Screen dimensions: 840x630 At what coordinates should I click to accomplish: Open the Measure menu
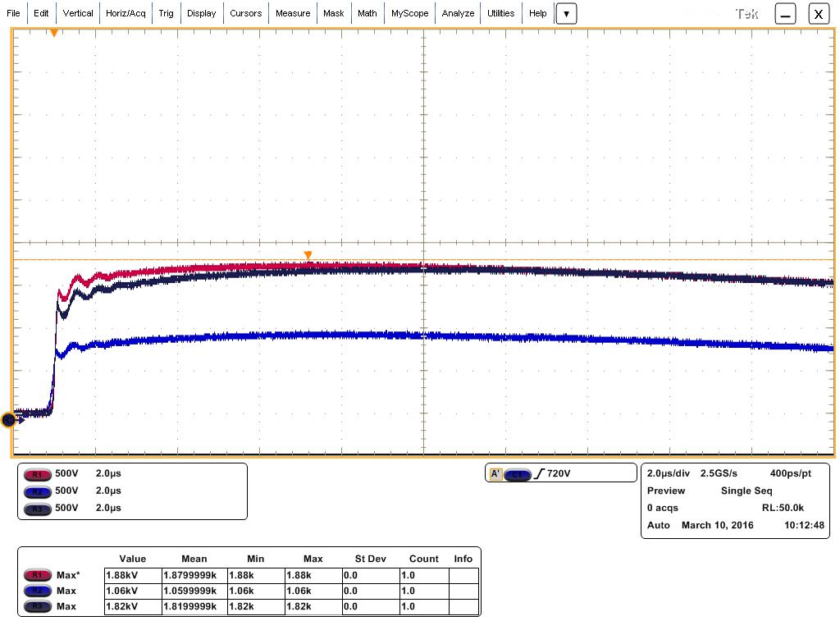[x=293, y=13]
